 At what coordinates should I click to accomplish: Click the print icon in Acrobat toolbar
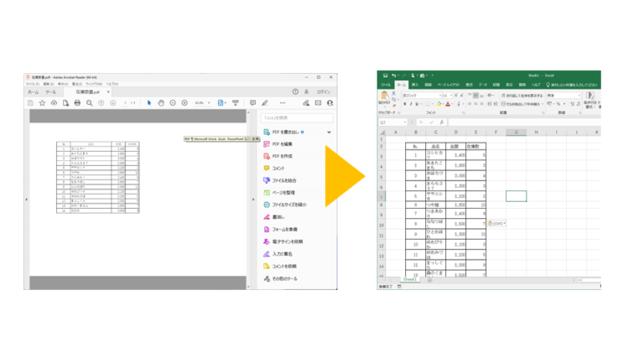click(77, 103)
